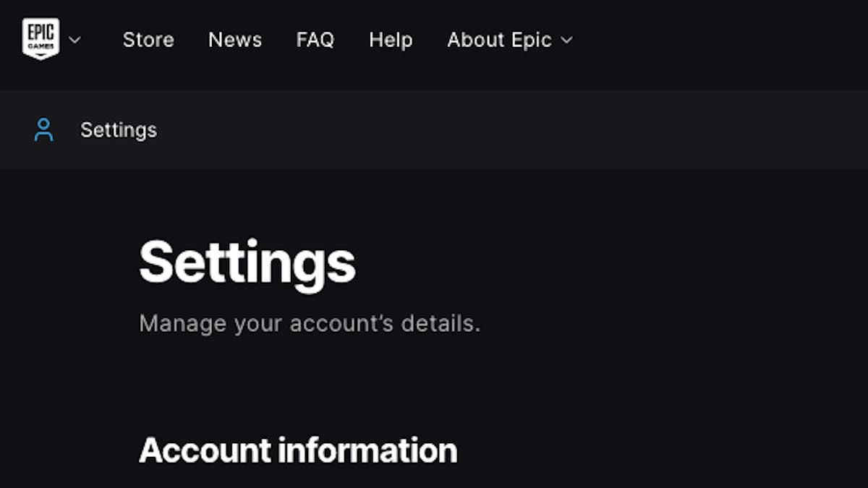
Task: Open the Help page from the navigation
Action: (x=391, y=40)
